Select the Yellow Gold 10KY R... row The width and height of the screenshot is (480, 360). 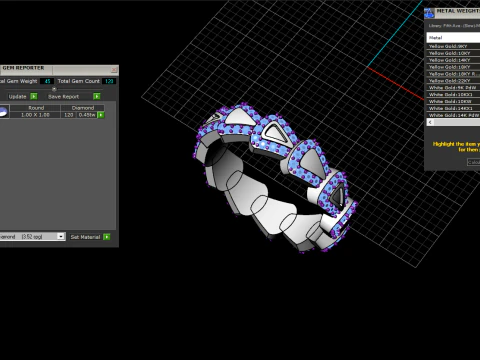[x=453, y=74]
